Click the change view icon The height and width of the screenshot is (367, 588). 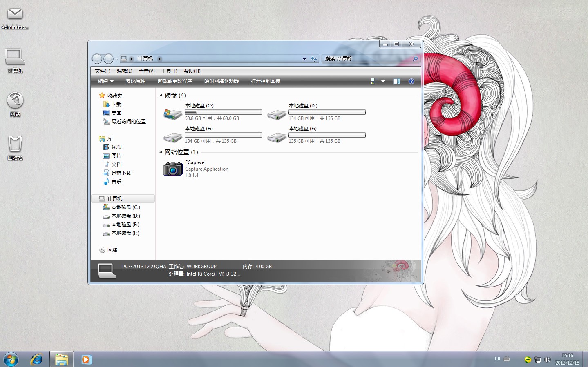pyautogui.click(x=373, y=81)
